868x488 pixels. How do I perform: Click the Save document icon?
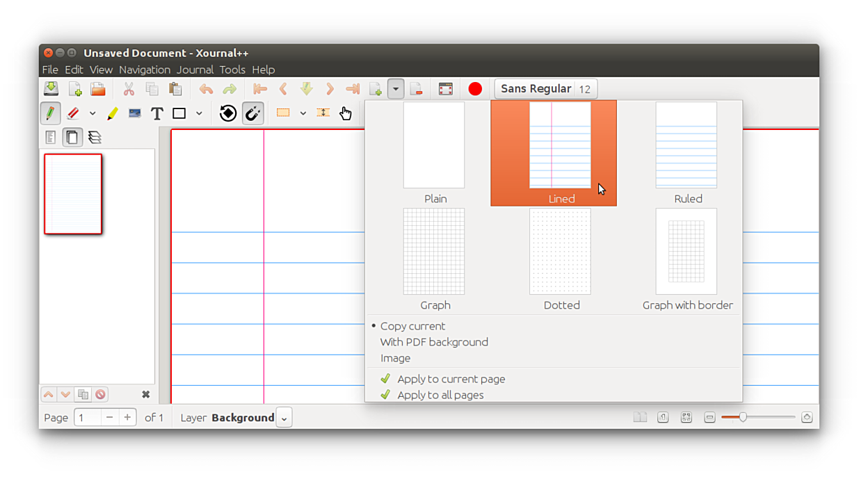click(x=51, y=89)
